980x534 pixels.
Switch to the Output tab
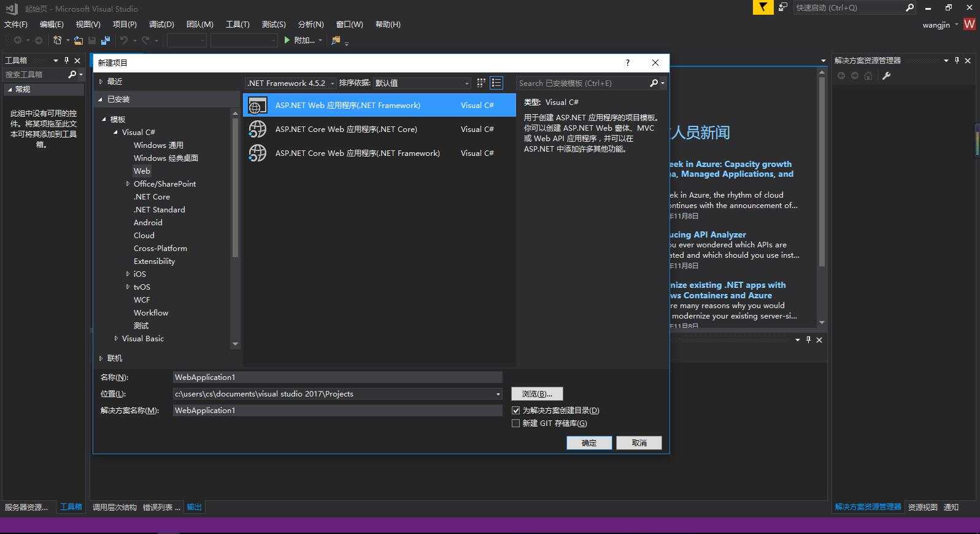point(195,507)
